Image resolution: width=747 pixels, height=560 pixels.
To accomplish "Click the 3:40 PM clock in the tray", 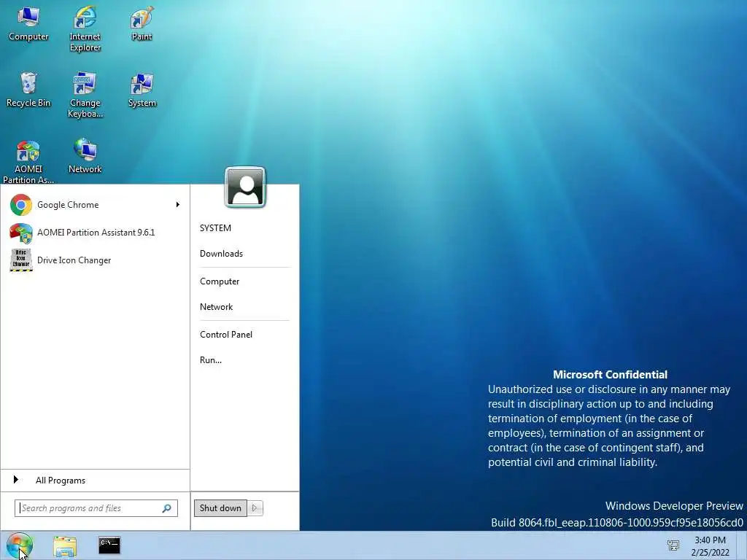I will [710, 540].
